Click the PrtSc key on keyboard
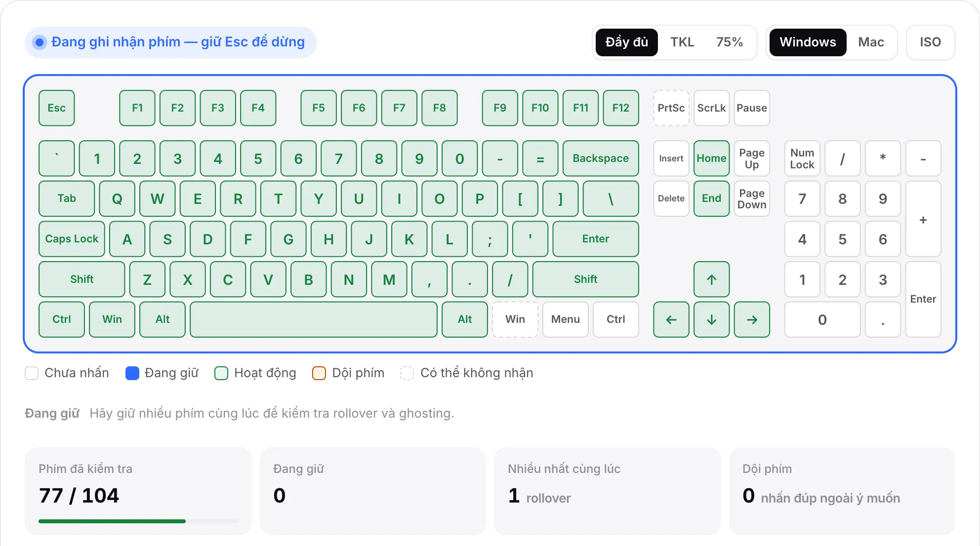The image size is (980, 546). coord(671,108)
